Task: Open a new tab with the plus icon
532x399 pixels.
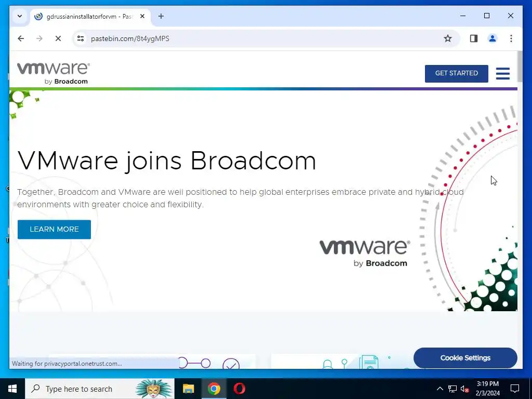Action: tap(161, 16)
